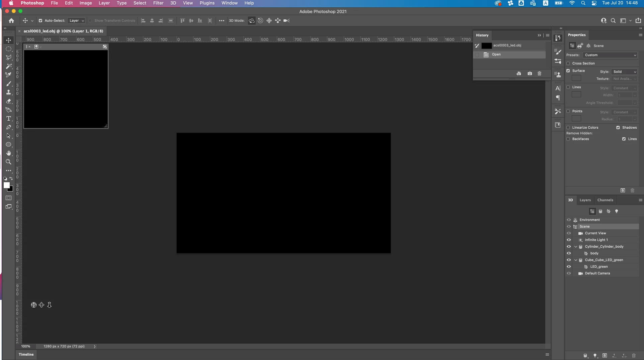Swap foreground and background colors
The height and width of the screenshot is (360, 644).
coord(11,178)
